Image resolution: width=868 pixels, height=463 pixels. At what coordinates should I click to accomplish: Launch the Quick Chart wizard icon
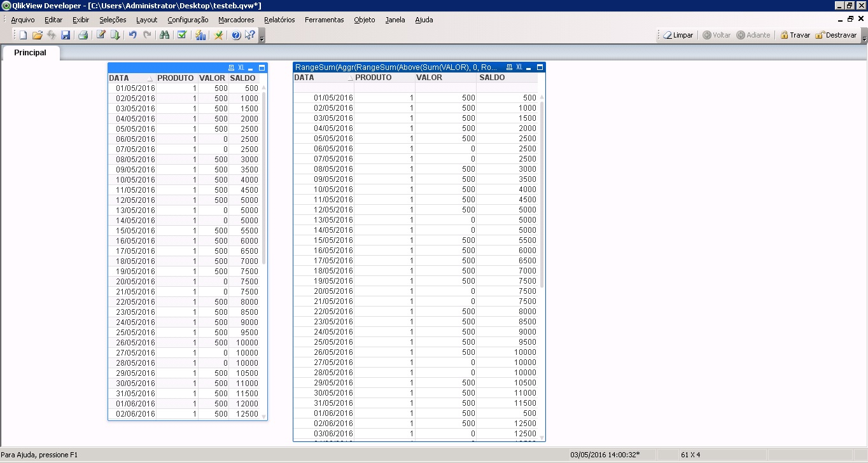[200, 35]
